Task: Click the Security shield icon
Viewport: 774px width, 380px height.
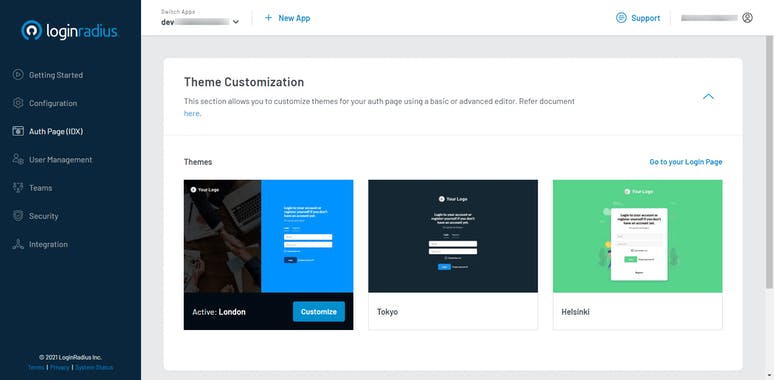Action: tap(18, 216)
